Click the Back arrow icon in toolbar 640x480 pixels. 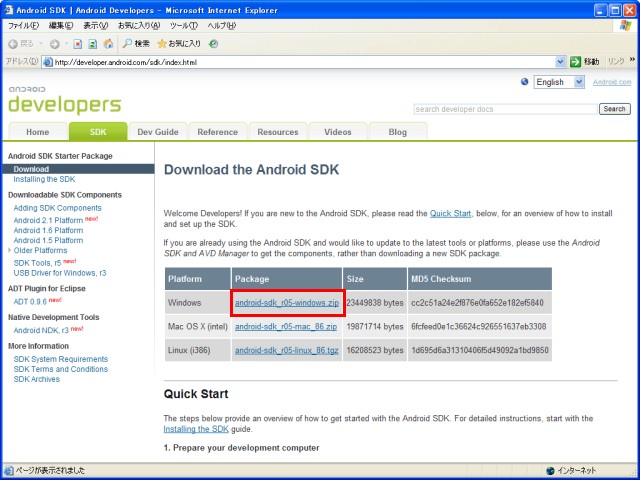[x=13, y=44]
